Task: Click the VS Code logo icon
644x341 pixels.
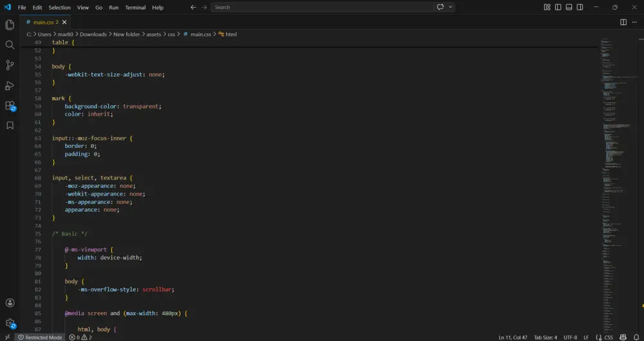Action: tap(7, 7)
